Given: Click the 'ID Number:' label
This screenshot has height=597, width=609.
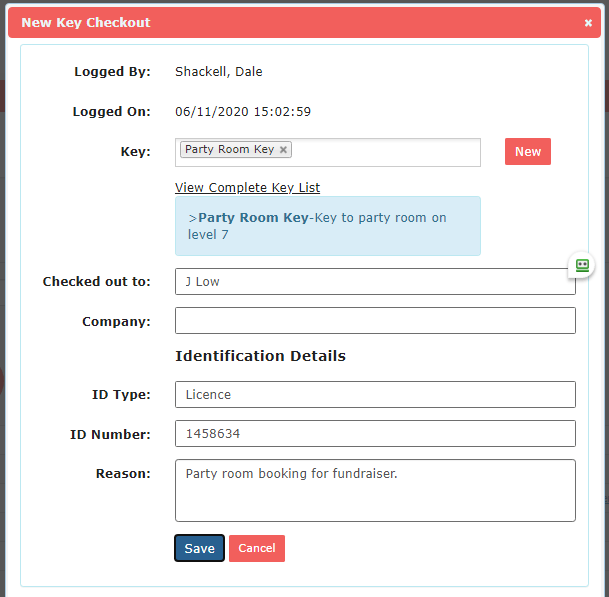Looking at the screenshot, I should coord(110,434).
